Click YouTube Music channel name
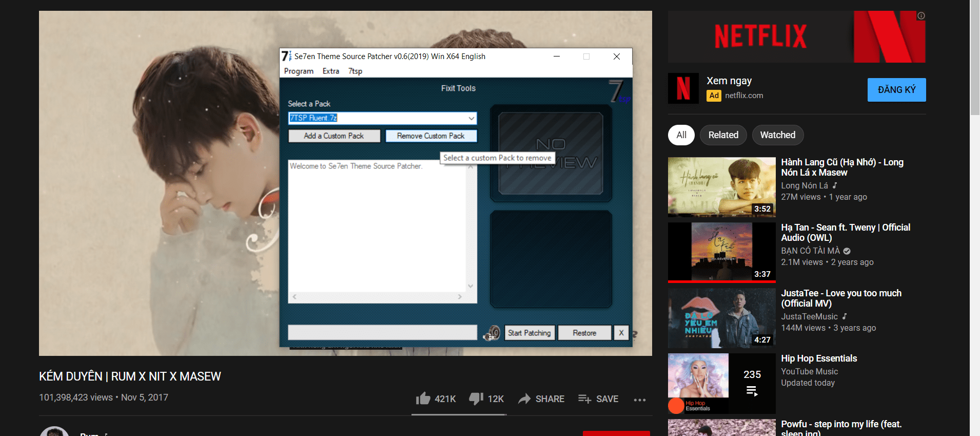Viewport: 980px width, 436px height. click(x=810, y=371)
